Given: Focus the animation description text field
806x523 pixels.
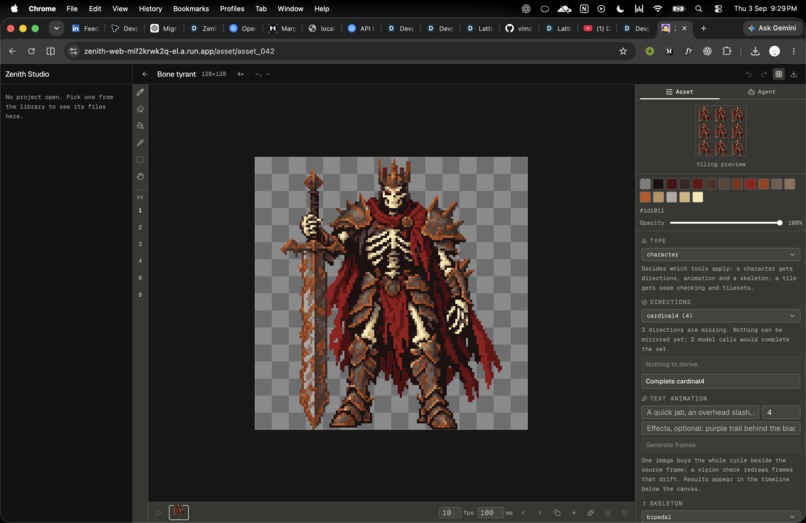Looking at the screenshot, I should click(x=700, y=412).
